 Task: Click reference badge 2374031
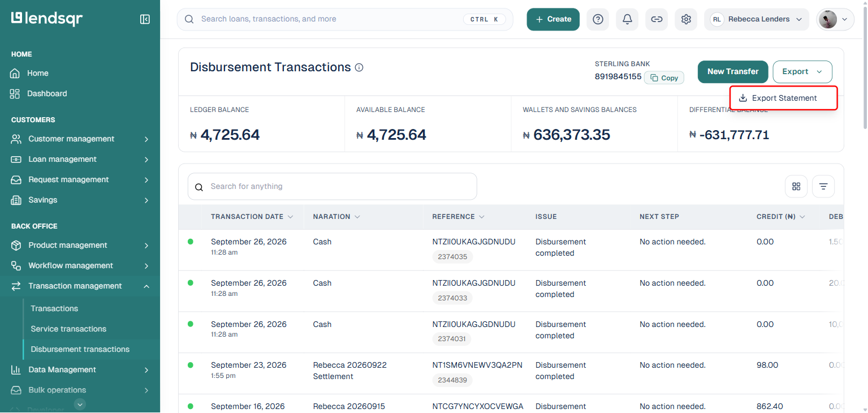[452, 339]
